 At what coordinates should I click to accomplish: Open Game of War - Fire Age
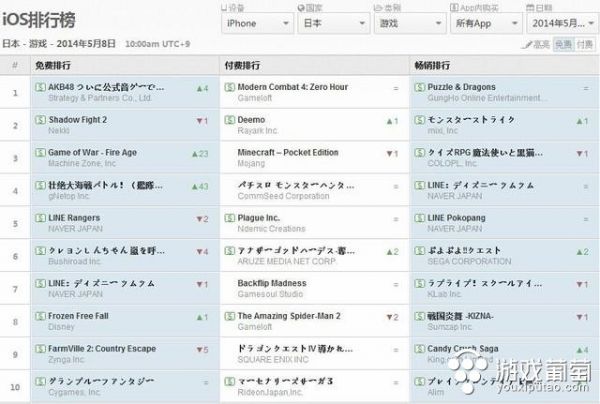[x=92, y=152]
